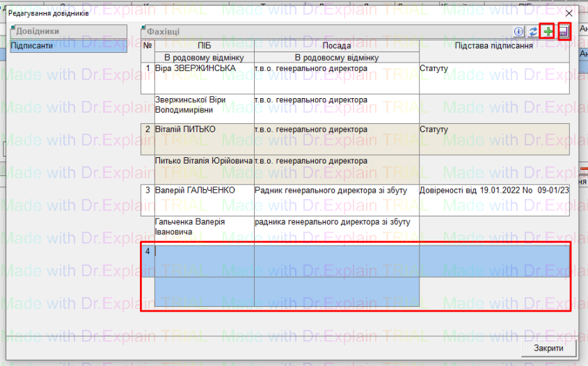
Task: Click the ПІБ column header
Action: coord(205,45)
